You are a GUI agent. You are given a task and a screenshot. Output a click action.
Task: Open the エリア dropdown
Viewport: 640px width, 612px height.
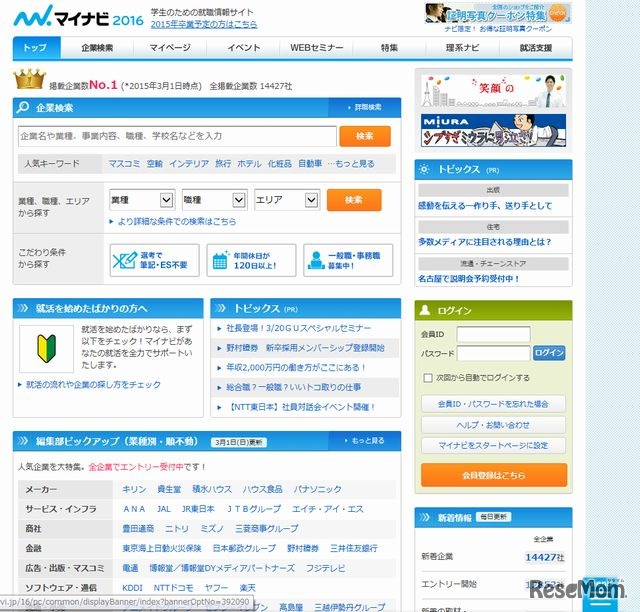coord(287,200)
